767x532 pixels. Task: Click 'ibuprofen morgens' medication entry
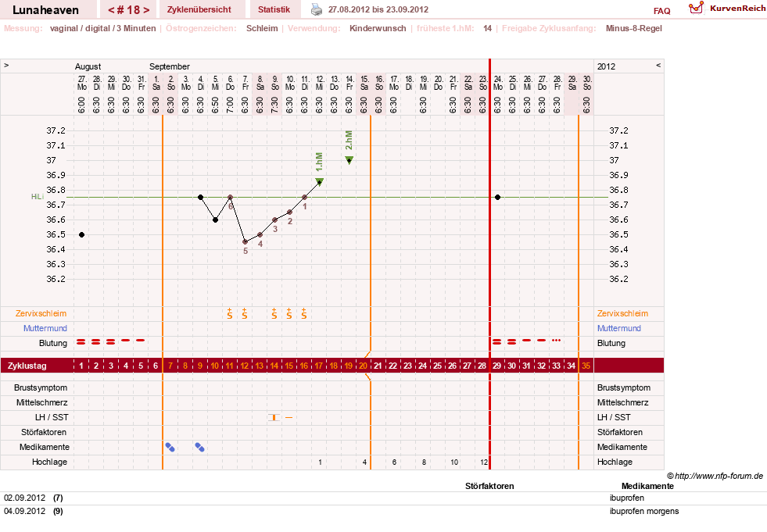point(644,512)
